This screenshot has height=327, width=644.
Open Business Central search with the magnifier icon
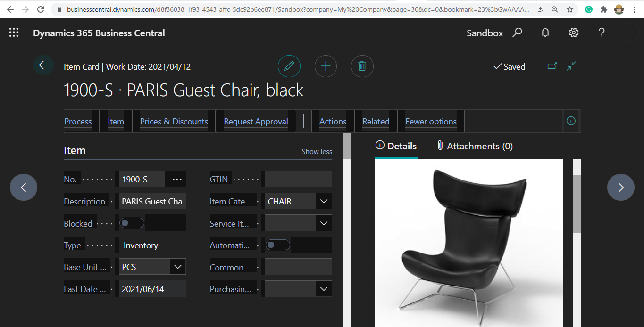point(518,33)
